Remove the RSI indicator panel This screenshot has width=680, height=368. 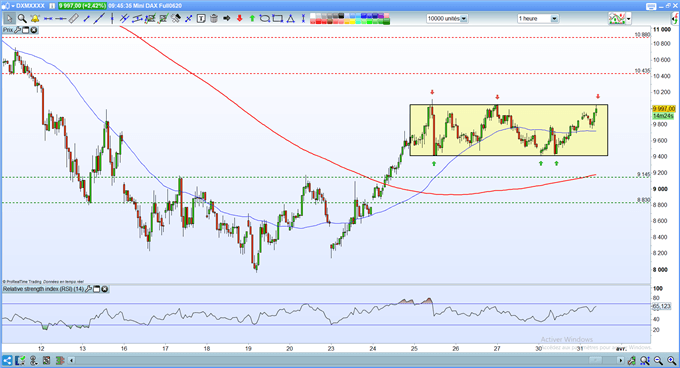pos(105,289)
